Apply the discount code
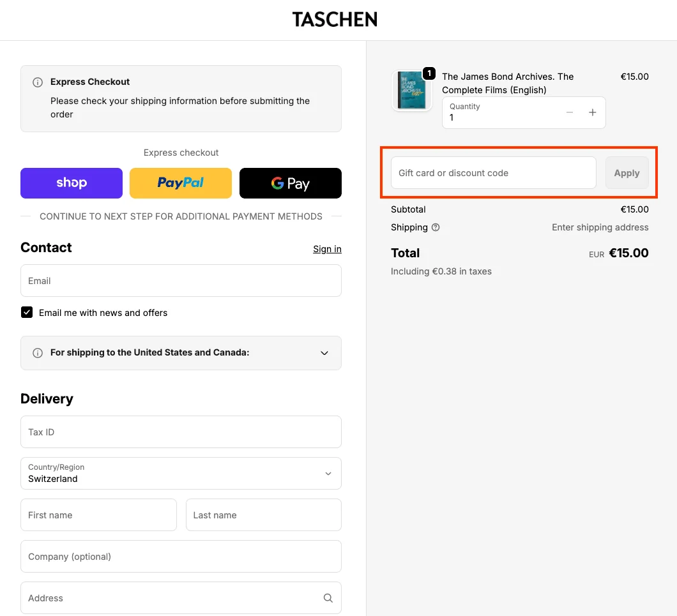The image size is (677, 616). (x=627, y=172)
